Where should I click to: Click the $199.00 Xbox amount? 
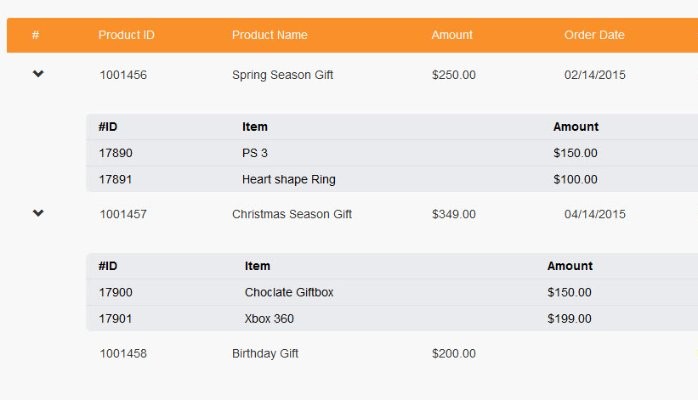tap(569, 319)
